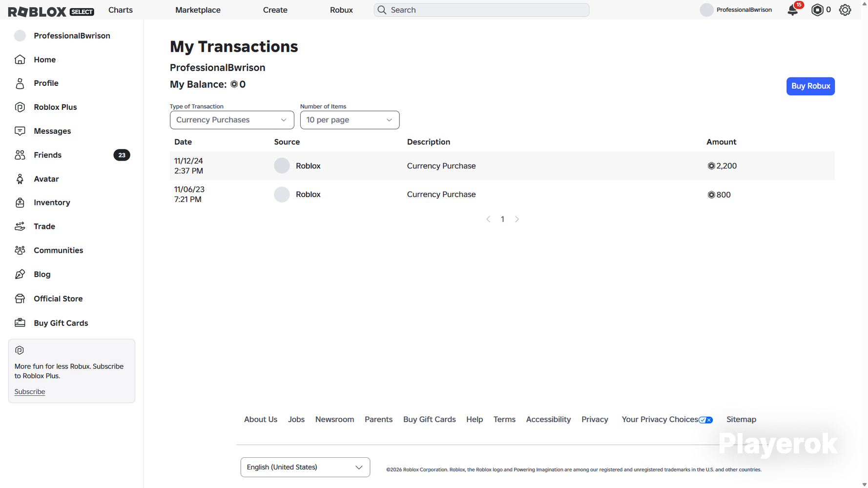Open the Number of Items dropdown
The height and width of the screenshot is (488, 868).
[x=350, y=120]
